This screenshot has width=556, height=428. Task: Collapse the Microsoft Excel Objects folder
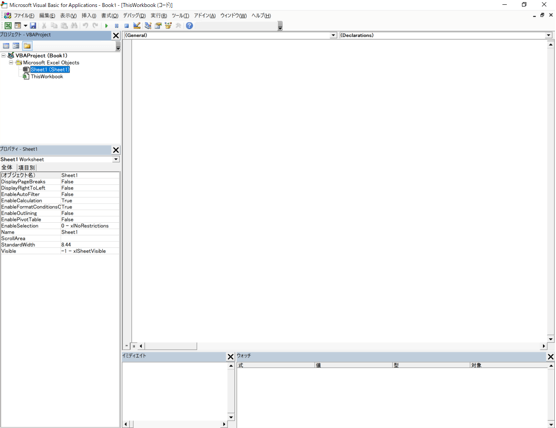(11, 62)
